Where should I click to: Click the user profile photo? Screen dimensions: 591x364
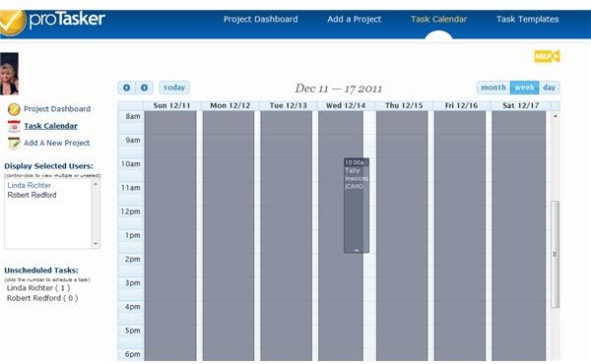[x=9, y=74]
